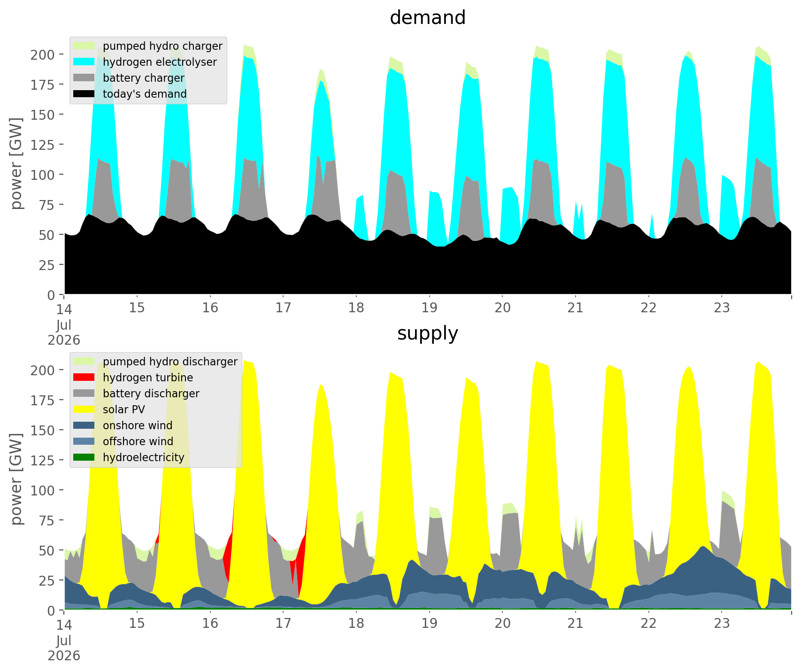Viewport: 801px width, 672px height.
Task: Select the "pumped hydro charger" legend label
Action: point(162,46)
